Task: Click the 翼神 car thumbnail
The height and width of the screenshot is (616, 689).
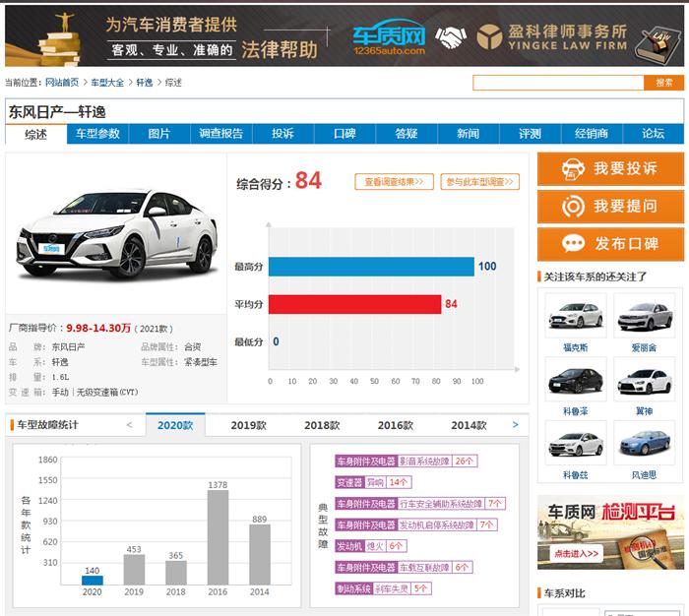Action: [x=644, y=379]
